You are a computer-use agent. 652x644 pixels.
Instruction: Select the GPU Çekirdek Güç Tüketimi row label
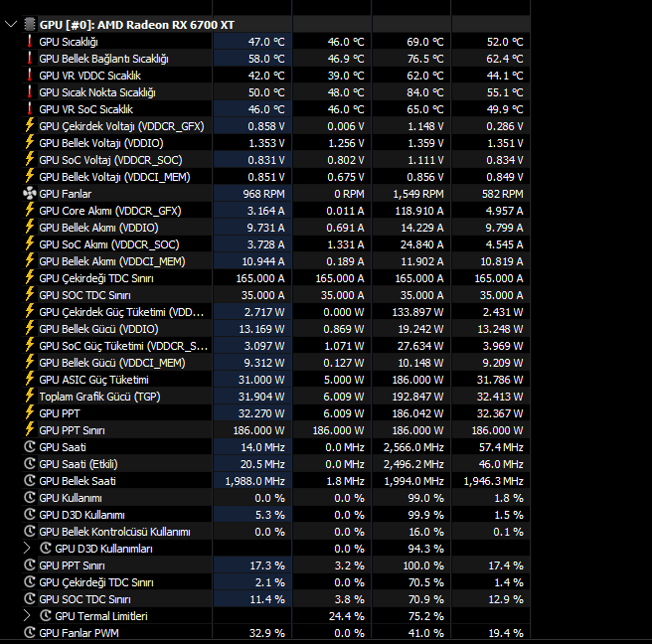(x=121, y=312)
